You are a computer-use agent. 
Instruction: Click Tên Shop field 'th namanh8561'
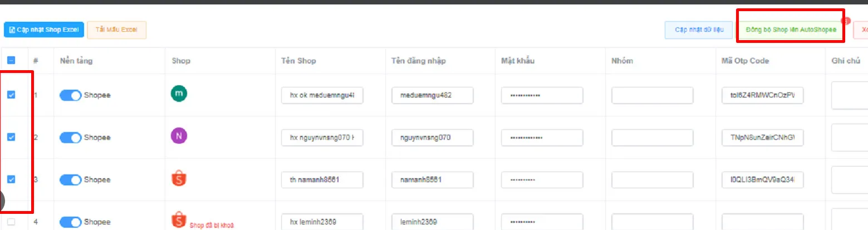(x=322, y=180)
